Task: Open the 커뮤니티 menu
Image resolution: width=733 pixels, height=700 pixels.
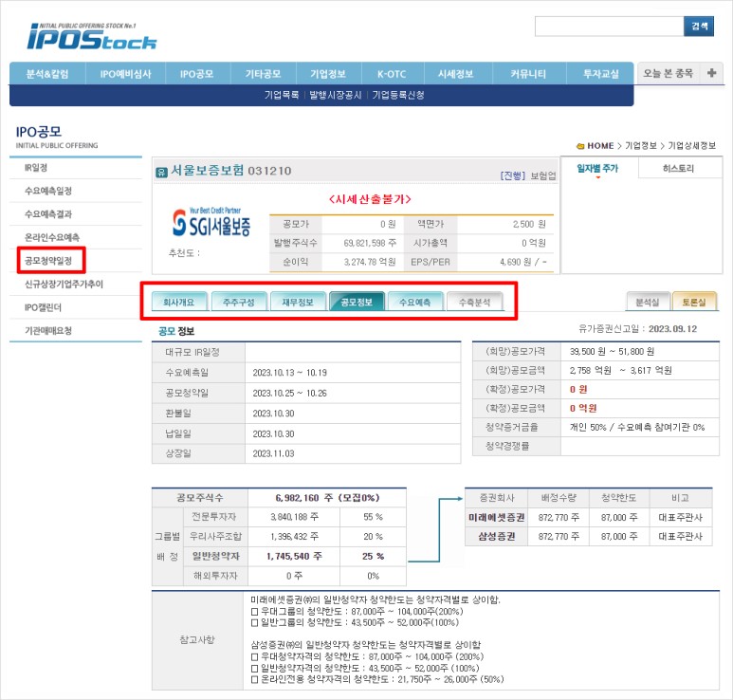Action: (528, 74)
